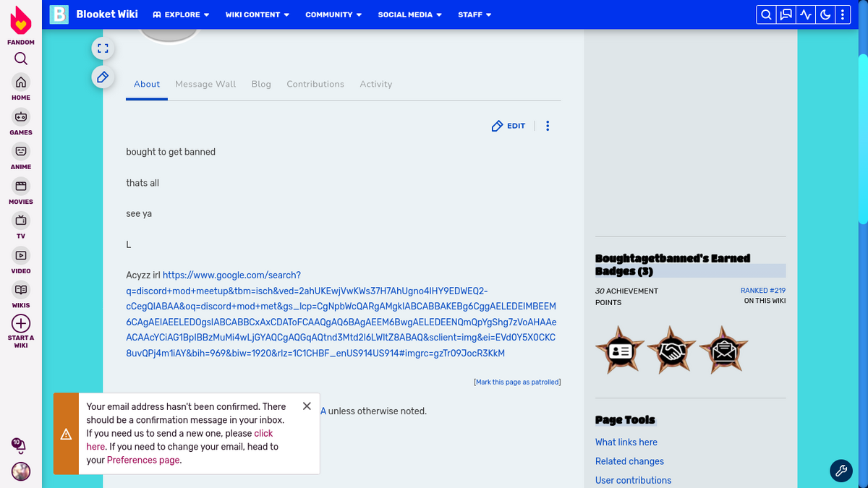The height and width of the screenshot is (488, 868).
Task: Open the Wikis section from the sidebar
Action: [x=20, y=291]
